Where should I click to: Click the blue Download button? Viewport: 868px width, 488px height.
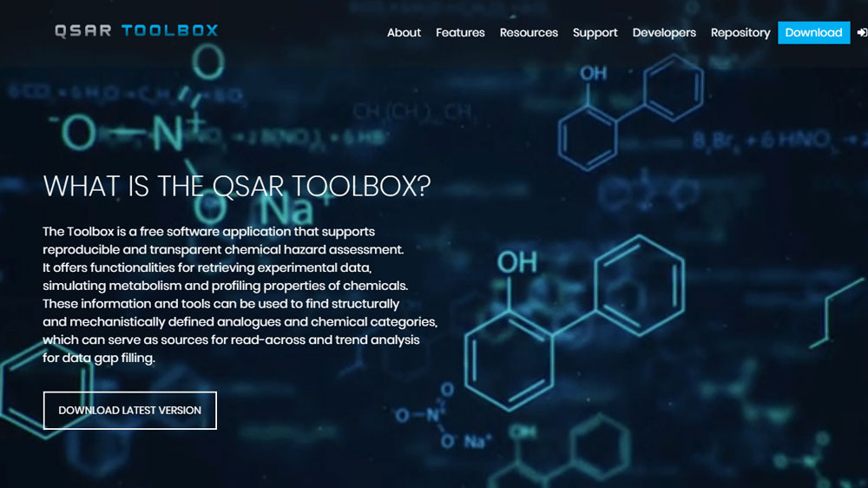pyautogui.click(x=814, y=33)
